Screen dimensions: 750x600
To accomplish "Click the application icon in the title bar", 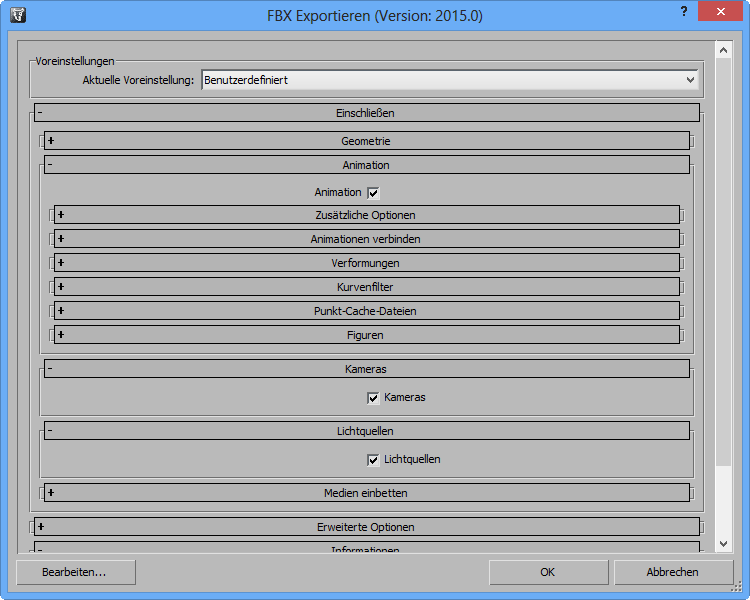I will [18, 15].
